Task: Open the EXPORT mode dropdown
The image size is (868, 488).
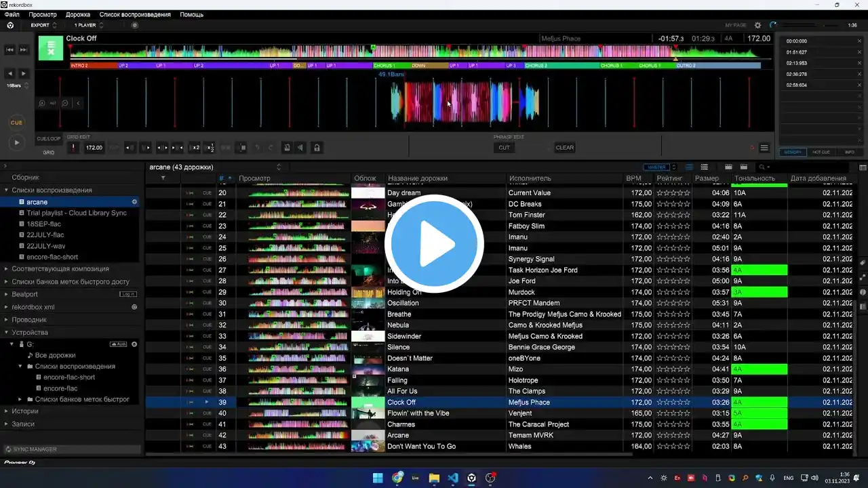Action: click(43, 25)
